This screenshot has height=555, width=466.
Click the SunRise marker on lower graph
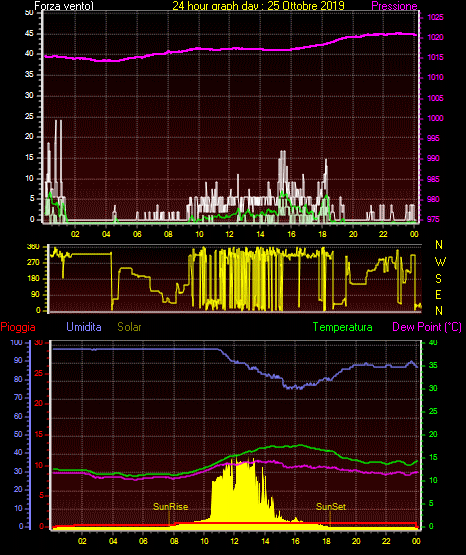tap(171, 507)
